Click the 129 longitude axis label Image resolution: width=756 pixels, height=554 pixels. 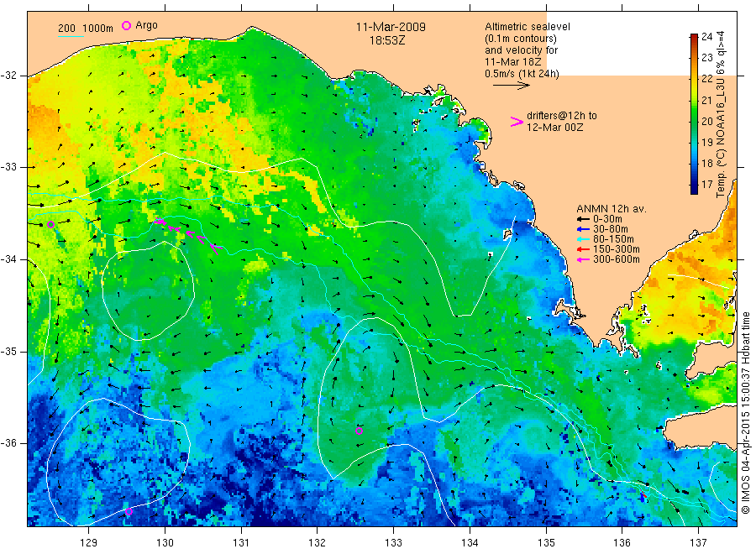[x=89, y=543]
